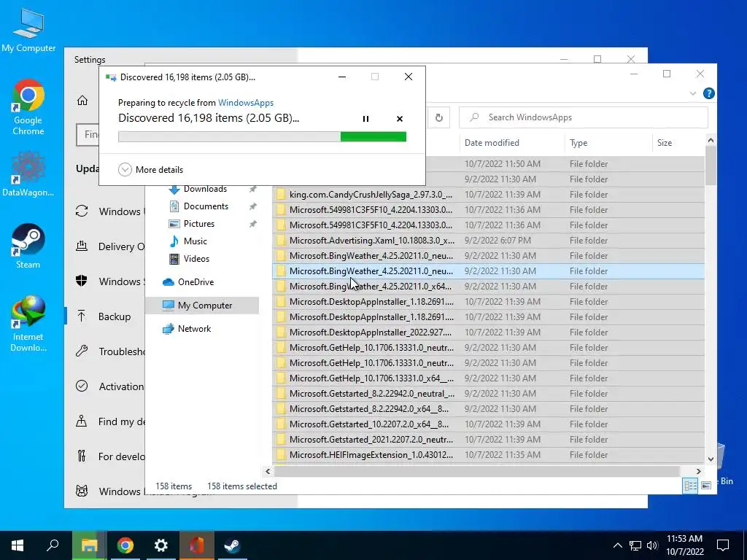The width and height of the screenshot is (747, 560).
Task: Switch to File Explorer on the taskbar
Action: [x=89, y=545]
